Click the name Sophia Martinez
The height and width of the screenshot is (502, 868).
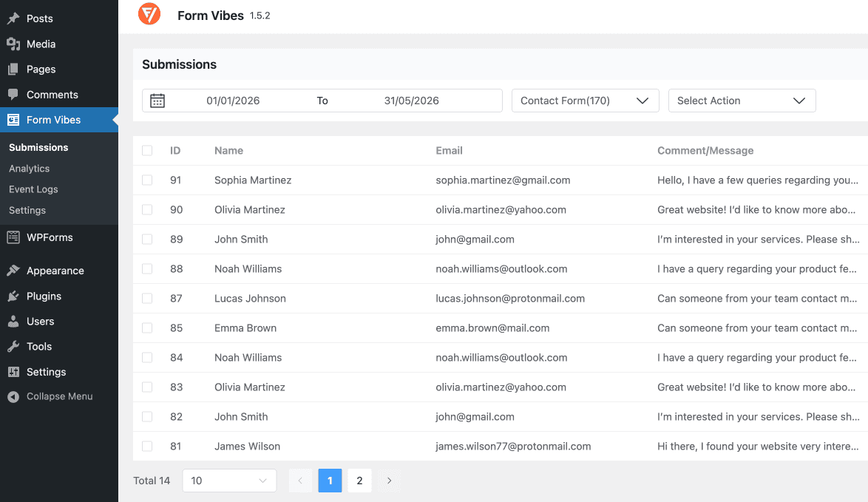tap(253, 180)
